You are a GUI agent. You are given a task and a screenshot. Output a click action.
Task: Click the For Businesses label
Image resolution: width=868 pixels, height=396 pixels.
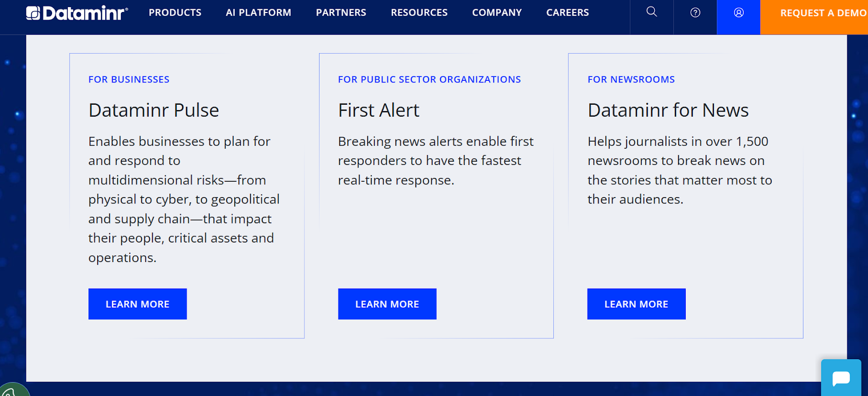point(129,80)
